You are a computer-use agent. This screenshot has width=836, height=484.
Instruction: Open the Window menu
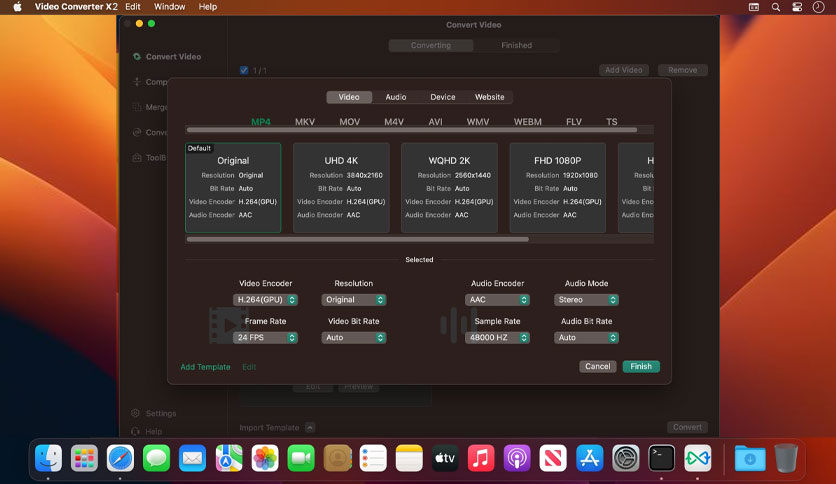coord(170,7)
